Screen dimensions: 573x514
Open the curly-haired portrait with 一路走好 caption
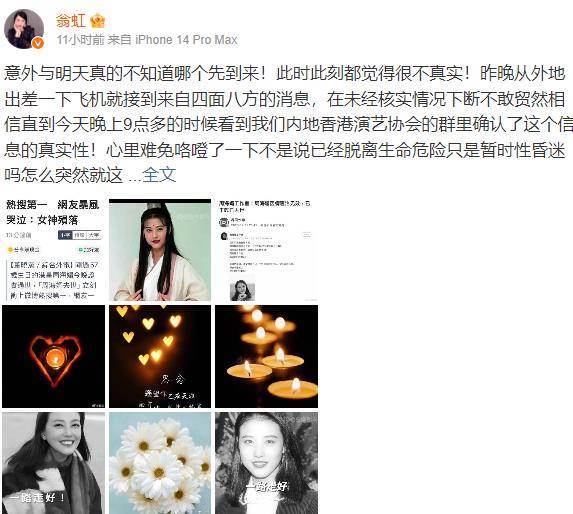coord(266,463)
